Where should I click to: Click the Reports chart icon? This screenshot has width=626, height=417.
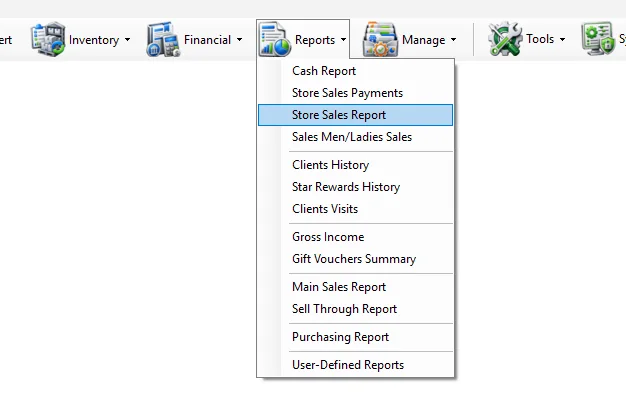(275, 39)
